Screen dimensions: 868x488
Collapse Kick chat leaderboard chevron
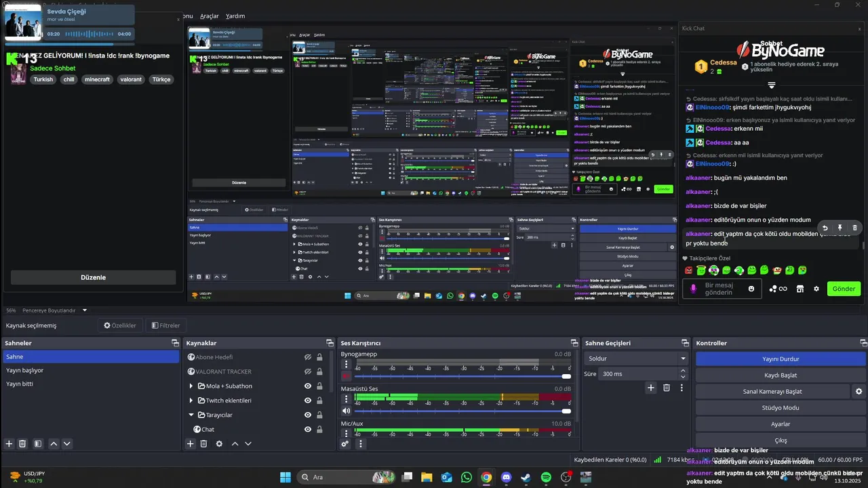(771, 85)
